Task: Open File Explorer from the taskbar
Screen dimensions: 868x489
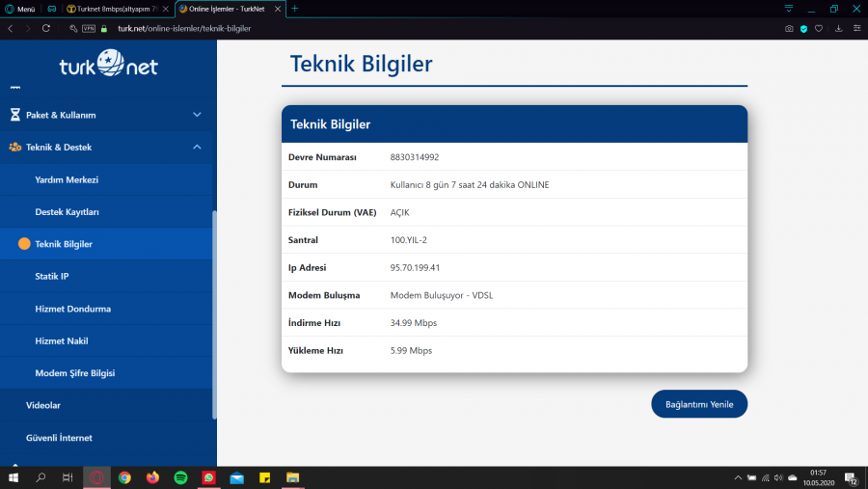Action: (293, 477)
